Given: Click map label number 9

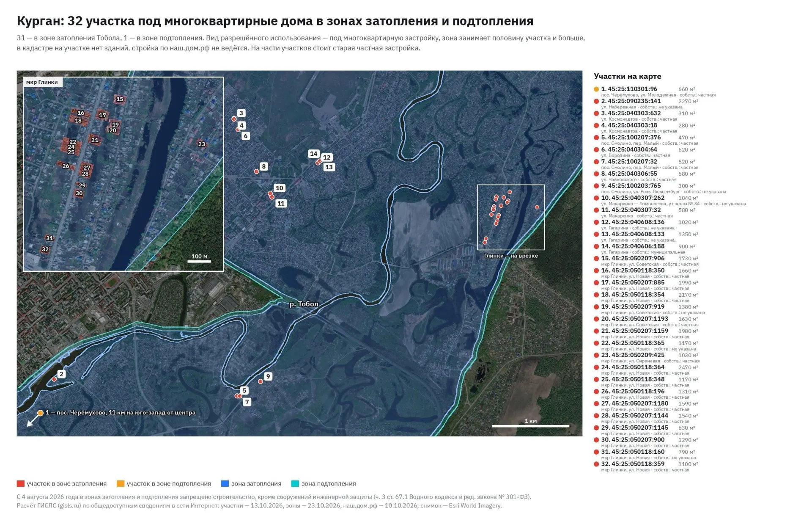Looking at the screenshot, I should [268, 376].
